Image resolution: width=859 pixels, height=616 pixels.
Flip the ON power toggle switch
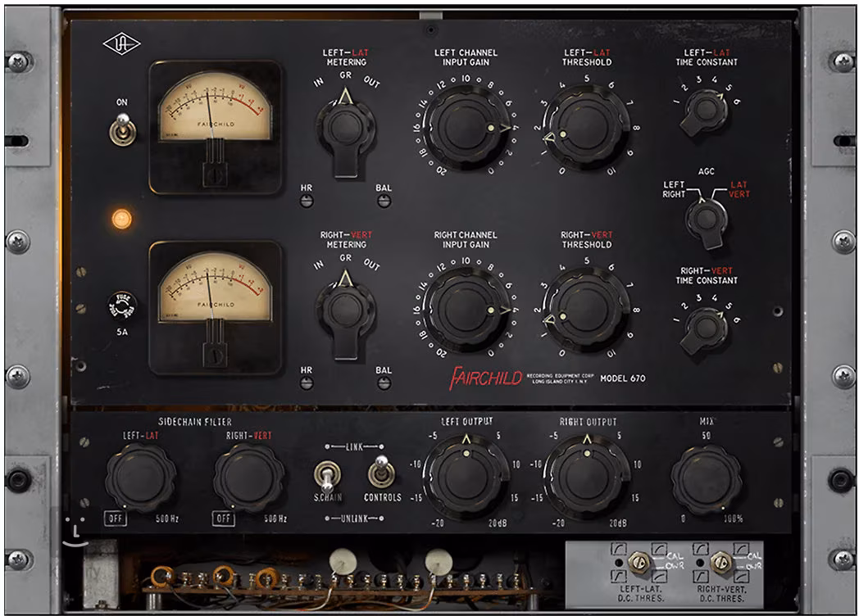tap(121, 129)
